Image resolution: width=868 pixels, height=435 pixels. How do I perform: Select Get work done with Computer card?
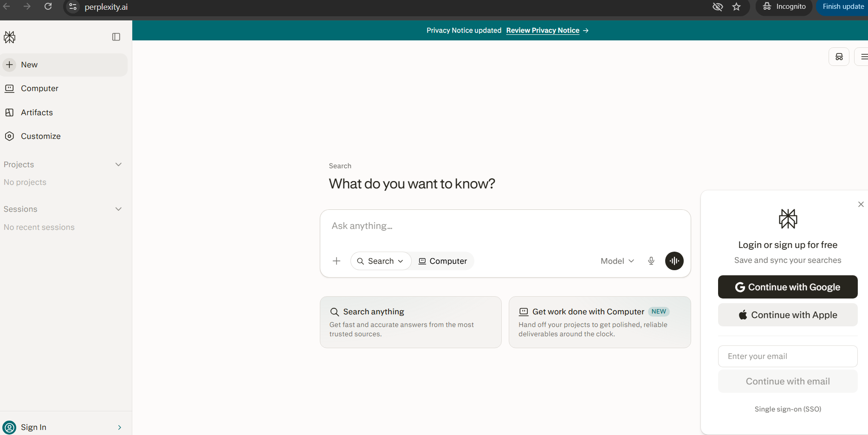point(600,322)
